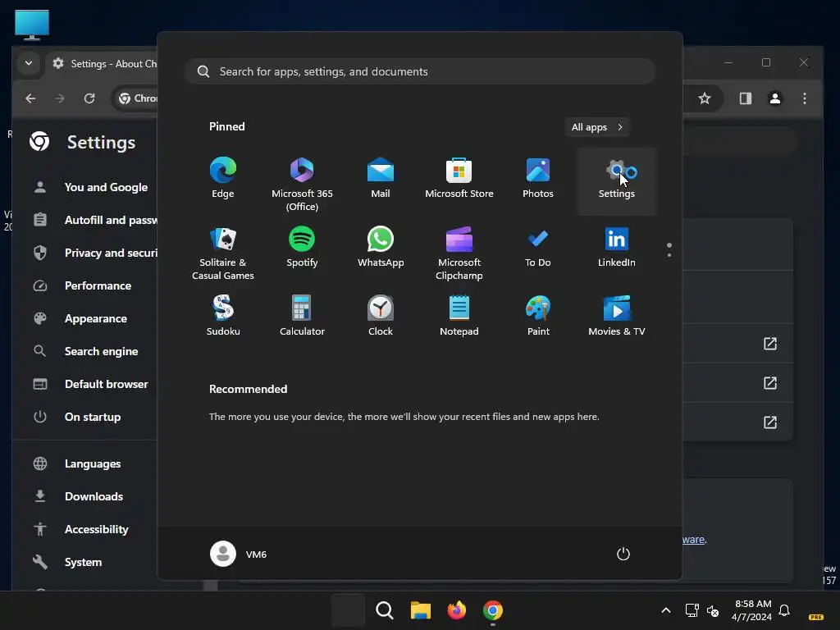Toggle Chrome's side panel button
840x630 pixels.
click(x=745, y=98)
